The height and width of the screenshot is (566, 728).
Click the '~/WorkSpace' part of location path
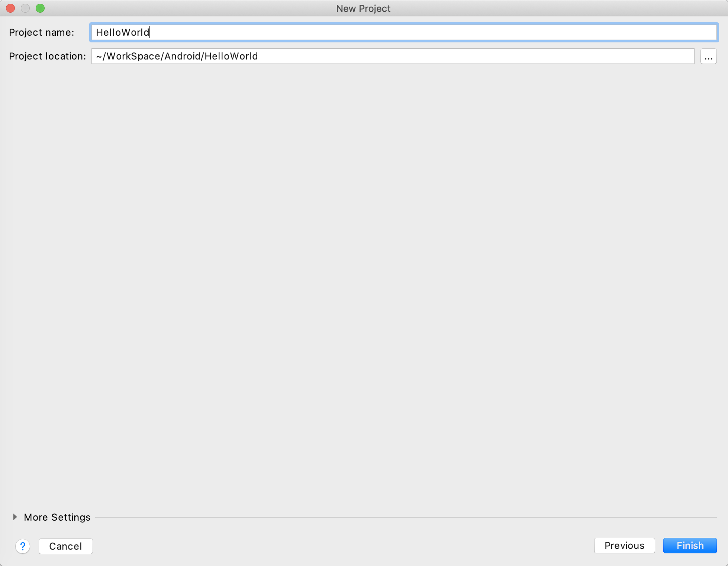click(128, 56)
